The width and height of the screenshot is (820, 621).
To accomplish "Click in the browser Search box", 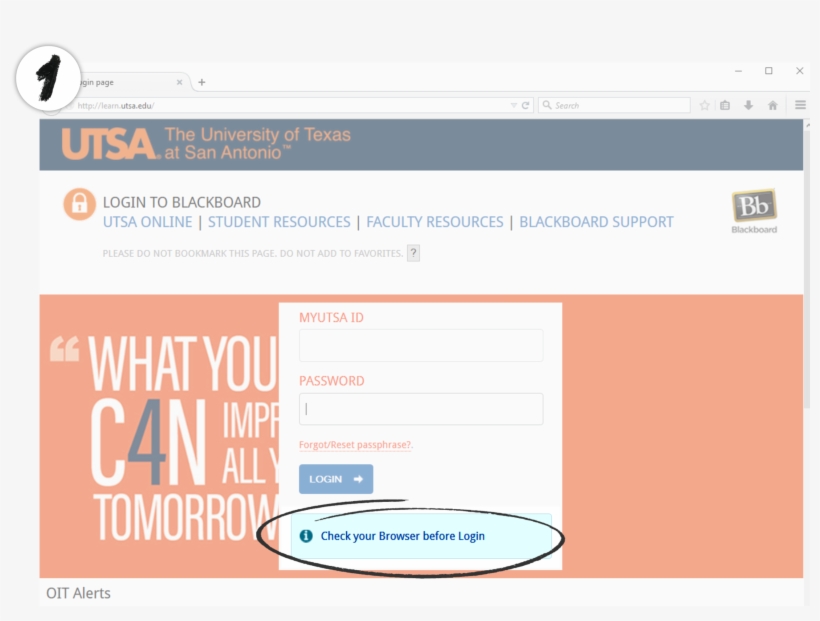I will tap(614, 105).
